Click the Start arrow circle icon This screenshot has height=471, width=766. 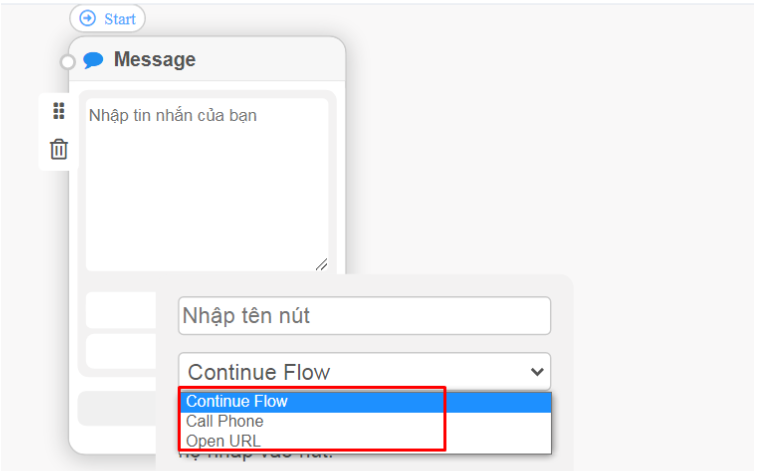tap(88, 19)
